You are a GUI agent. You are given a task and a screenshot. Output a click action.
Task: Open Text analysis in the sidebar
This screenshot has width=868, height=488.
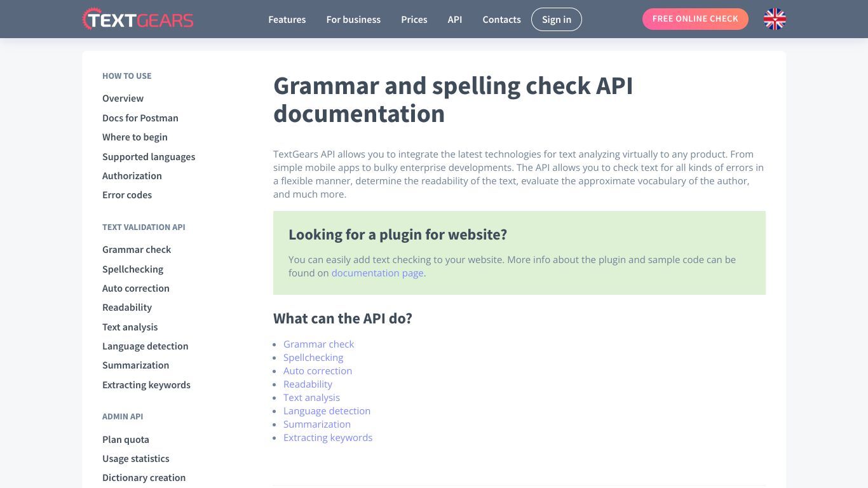pyautogui.click(x=130, y=327)
